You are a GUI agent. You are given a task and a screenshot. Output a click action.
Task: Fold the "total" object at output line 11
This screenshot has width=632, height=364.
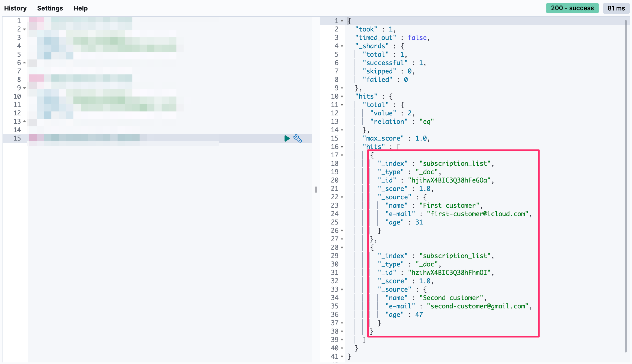pos(342,105)
